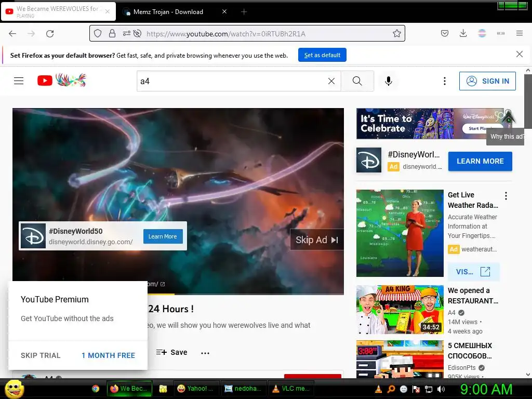Open the Firefox downloads panel
Viewport: 532px width, 399px height.
[463, 33]
